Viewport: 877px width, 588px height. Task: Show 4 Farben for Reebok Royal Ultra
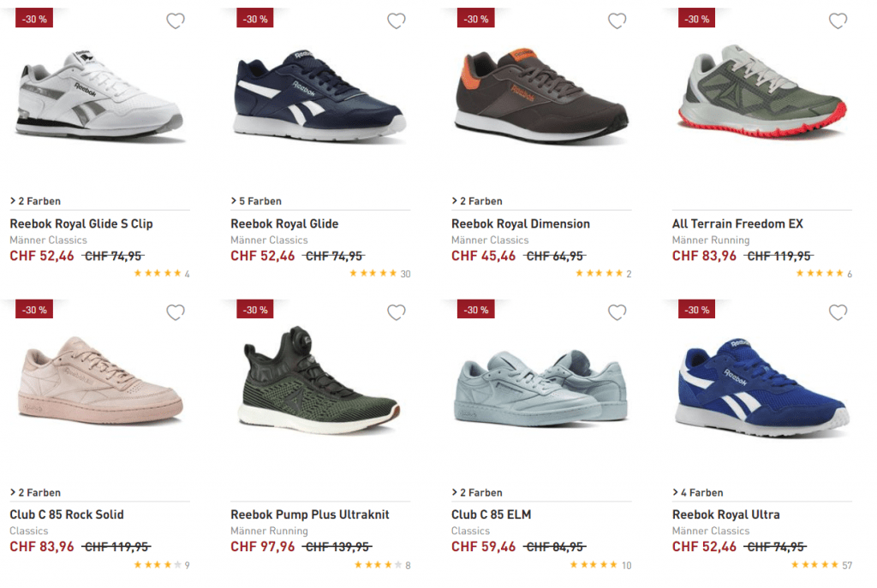click(x=698, y=493)
